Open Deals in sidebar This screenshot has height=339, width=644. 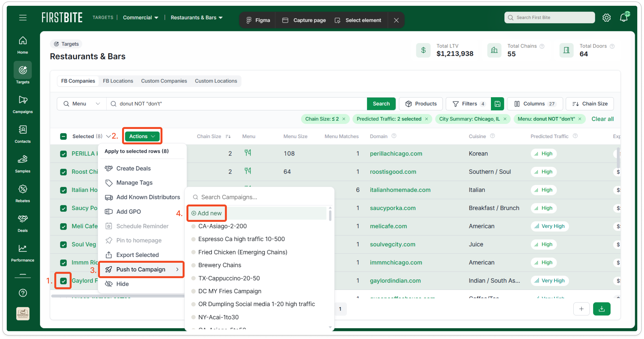[23, 223]
